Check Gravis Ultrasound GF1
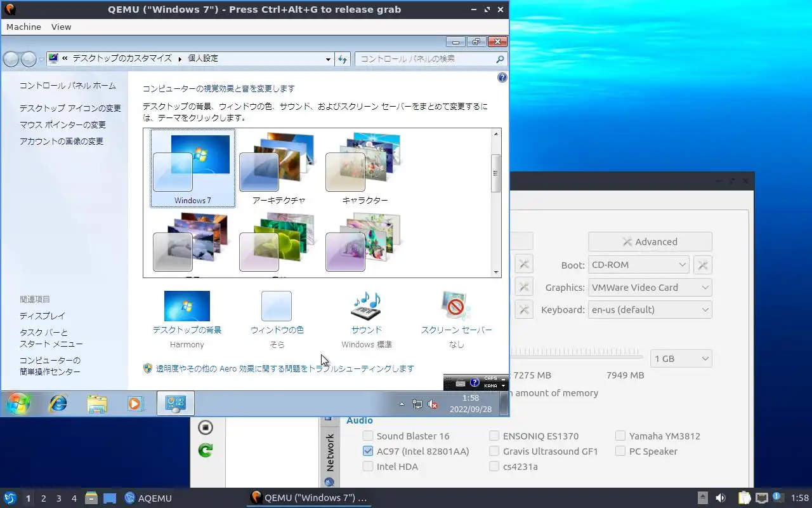This screenshot has height=508, width=812. click(494, 451)
